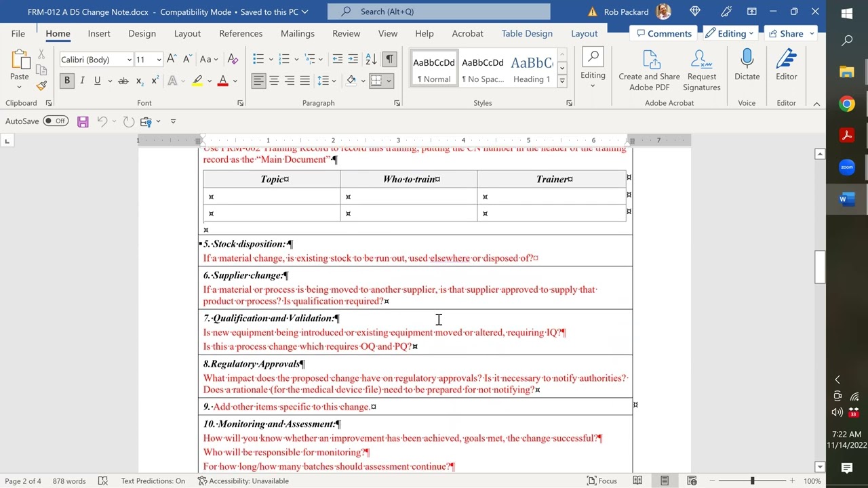Toggle Bold formatting
Viewport: 868px width, 488px height.
pos(66,81)
